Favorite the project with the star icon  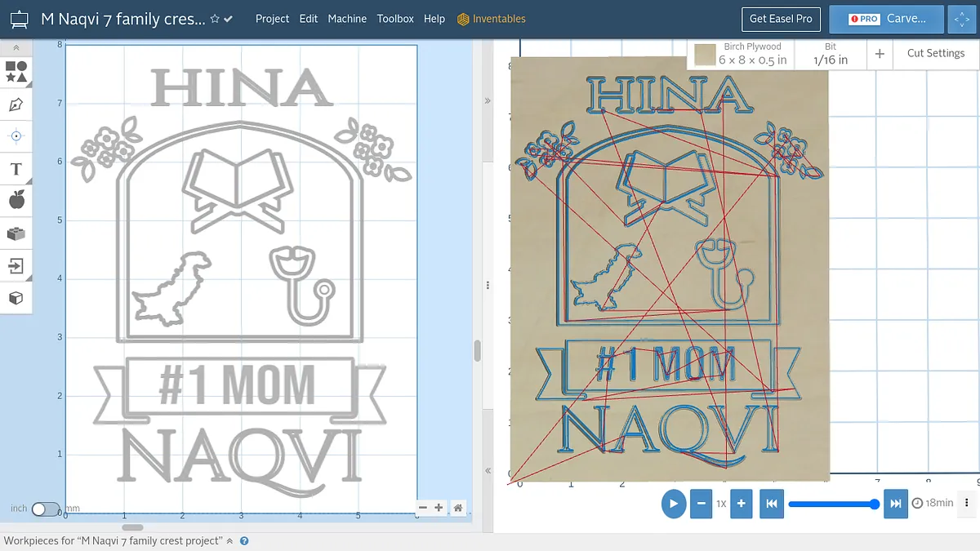point(215,19)
